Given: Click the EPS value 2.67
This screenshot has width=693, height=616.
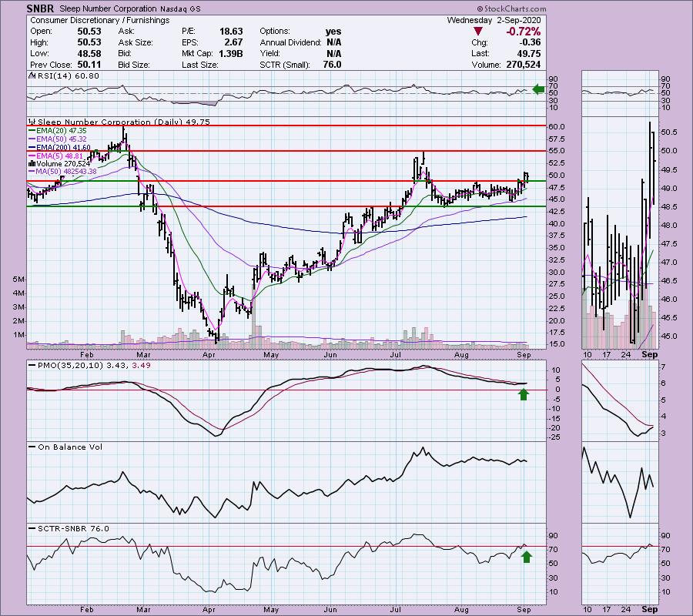Looking at the screenshot, I should (233, 42).
